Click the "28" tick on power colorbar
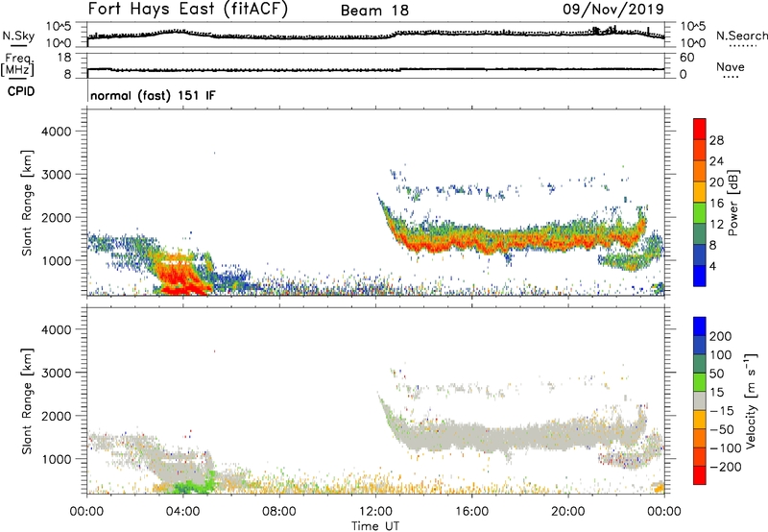This screenshot has width=768, height=532. (716, 140)
